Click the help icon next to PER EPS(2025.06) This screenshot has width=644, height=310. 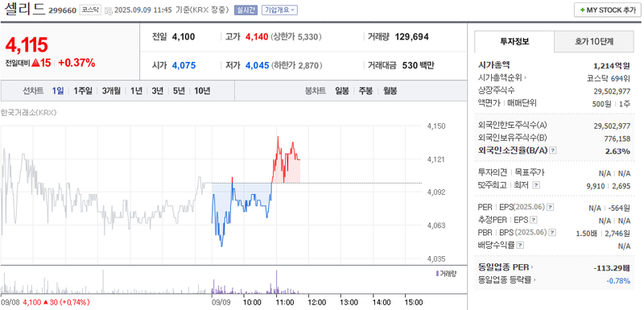click(551, 208)
